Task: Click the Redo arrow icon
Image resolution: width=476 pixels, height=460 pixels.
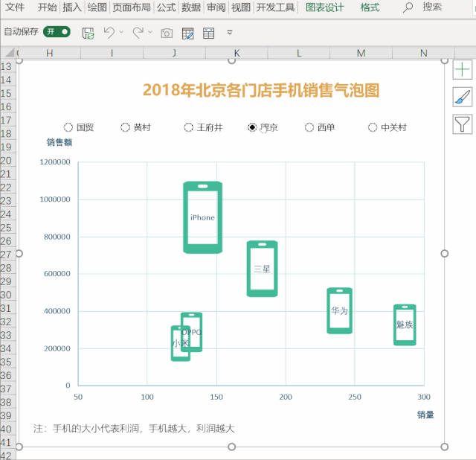Action: coord(138,33)
